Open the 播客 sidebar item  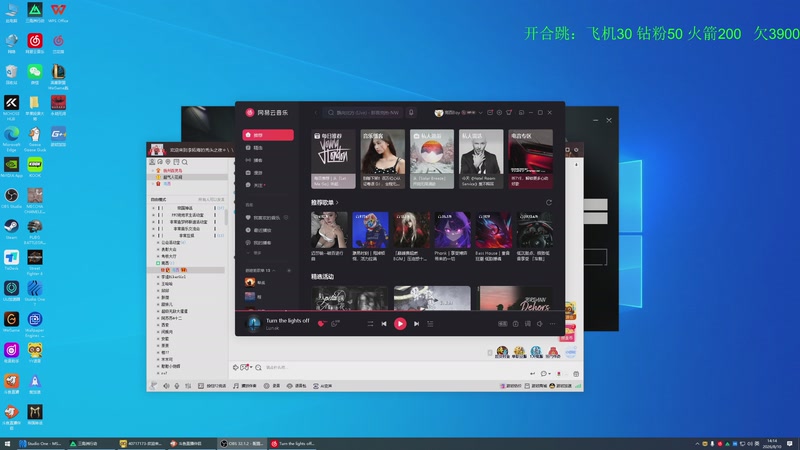point(268,160)
